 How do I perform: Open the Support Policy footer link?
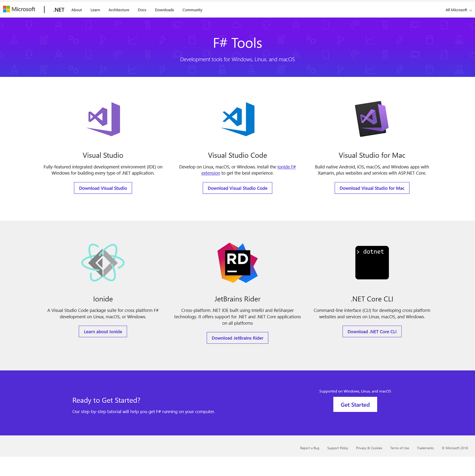click(338, 448)
